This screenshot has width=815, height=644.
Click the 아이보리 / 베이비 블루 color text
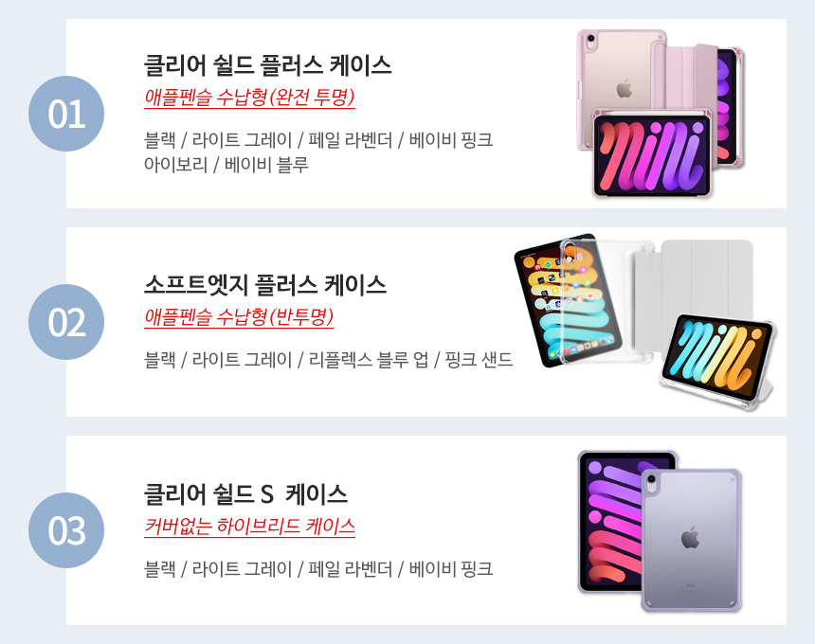(226, 165)
